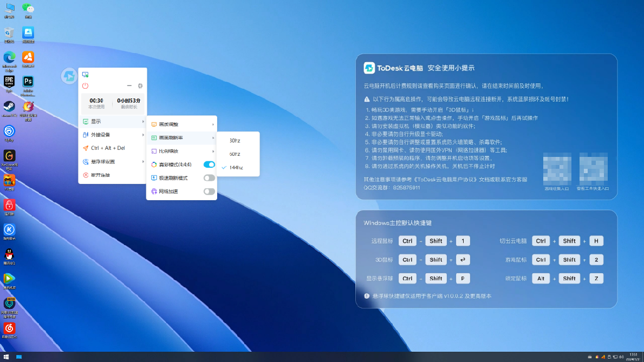Send Ctrl + Alt + Del to the remote
644x362 pixels.
click(x=108, y=148)
